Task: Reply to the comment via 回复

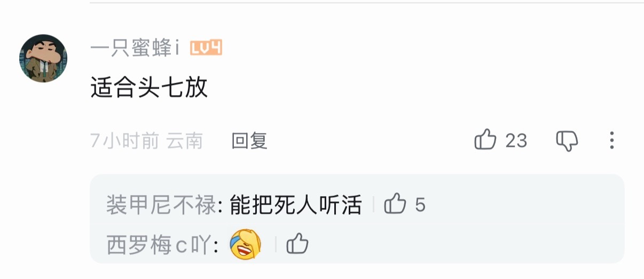Action: (x=249, y=141)
